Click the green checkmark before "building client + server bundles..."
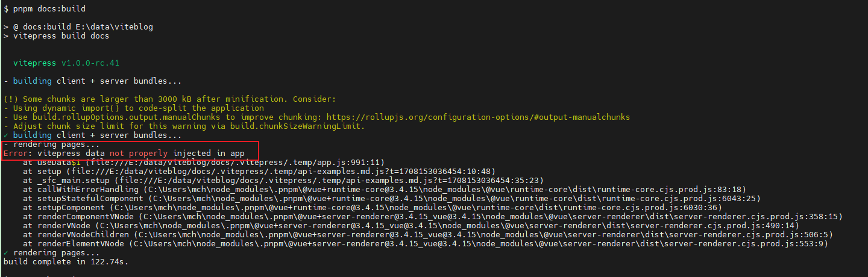Viewport: 868px width, 277px height. (5, 135)
